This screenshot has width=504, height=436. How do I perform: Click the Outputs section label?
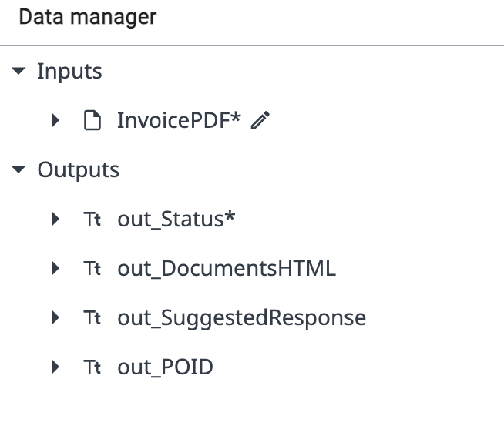click(x=79, y=170)
